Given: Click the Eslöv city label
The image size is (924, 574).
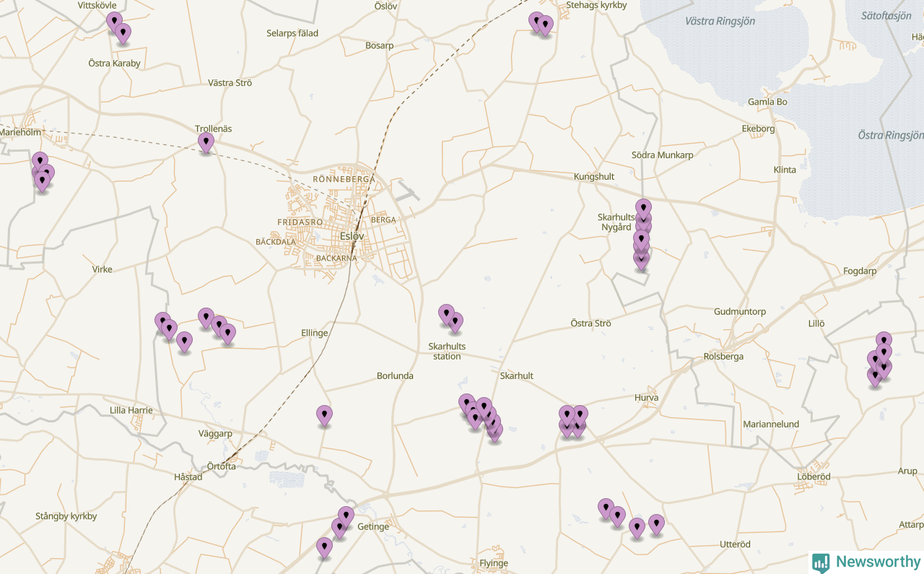Looking at the screenshot, I should tap(352, 235).
